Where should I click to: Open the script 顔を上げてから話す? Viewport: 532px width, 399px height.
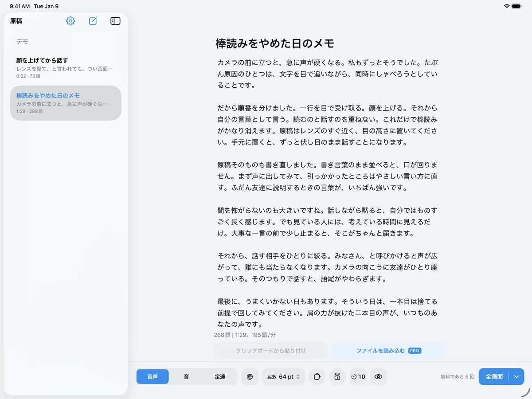point(66,68)
